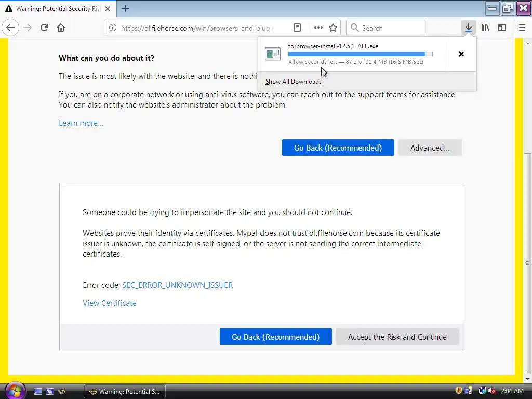Click the security shield tray icon
This screenshot has width=532, height=399.
(x=458, y=391)
